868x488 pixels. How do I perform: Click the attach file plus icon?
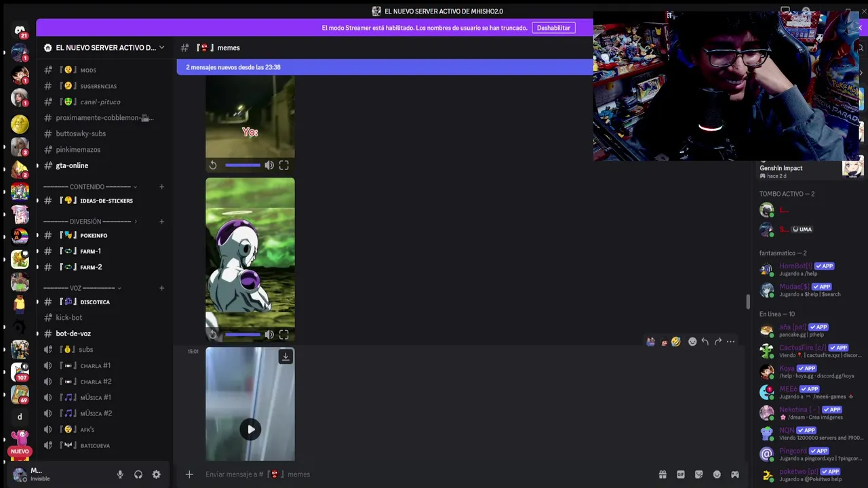[x=189, y=474]
